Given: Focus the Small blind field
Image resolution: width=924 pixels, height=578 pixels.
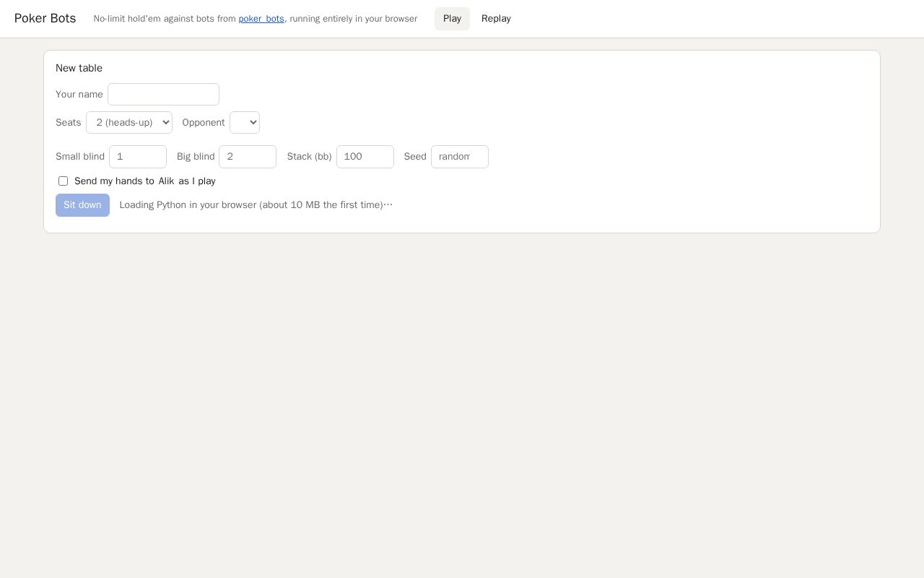Looking at the screenshot, I should [138, 157].
